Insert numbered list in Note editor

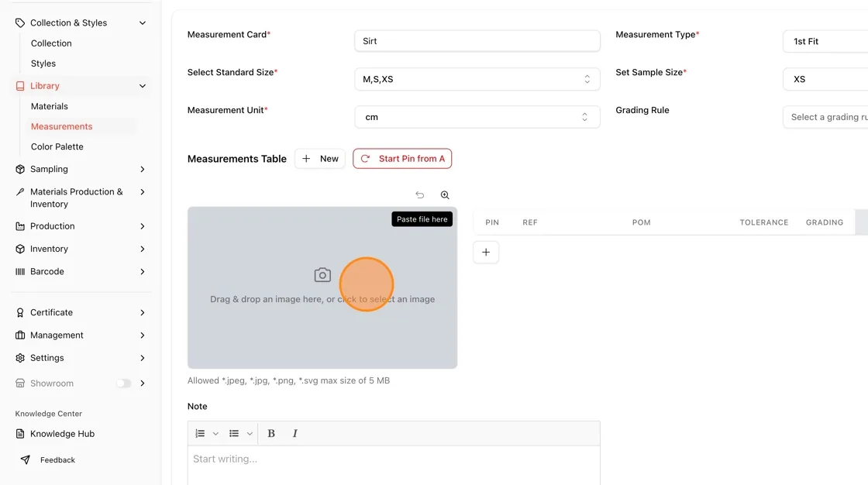point(200,434)
